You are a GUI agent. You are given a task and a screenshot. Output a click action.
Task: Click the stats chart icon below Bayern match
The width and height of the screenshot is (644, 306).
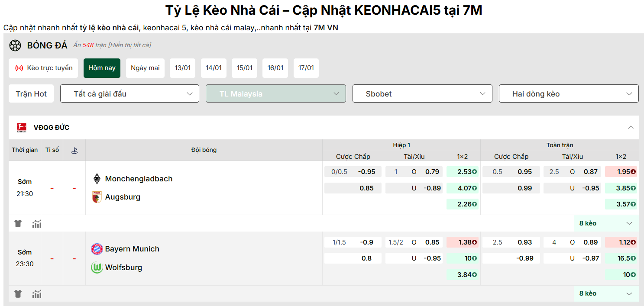37,294
